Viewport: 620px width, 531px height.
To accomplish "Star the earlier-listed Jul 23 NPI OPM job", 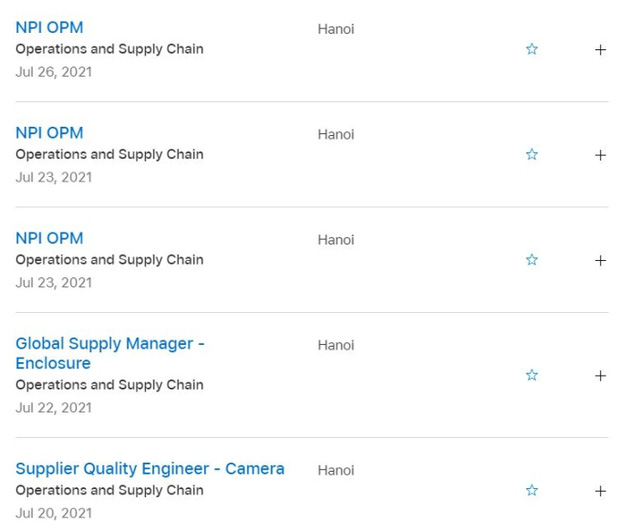I will coord(532,155).
